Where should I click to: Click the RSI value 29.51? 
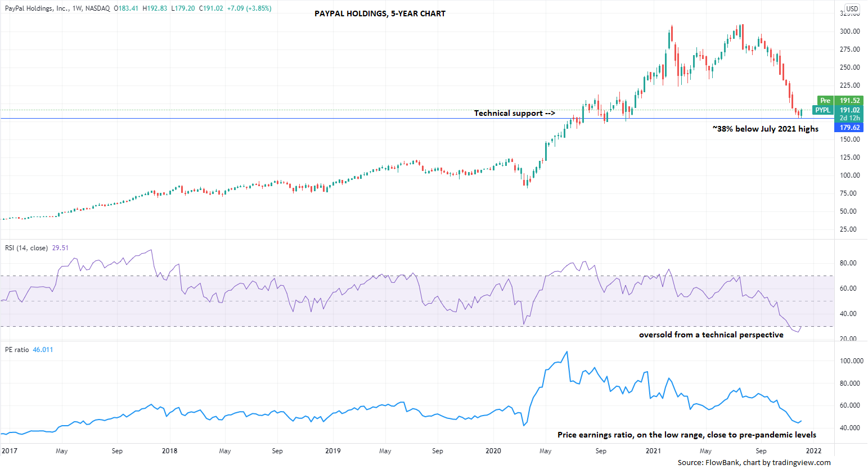[60, 248]
